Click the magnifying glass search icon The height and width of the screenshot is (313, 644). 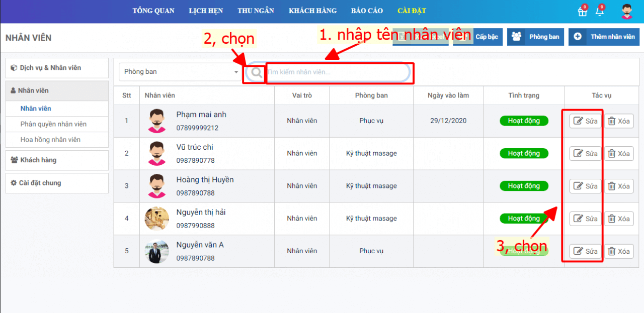pyautogui.click(x=256, y=73)
